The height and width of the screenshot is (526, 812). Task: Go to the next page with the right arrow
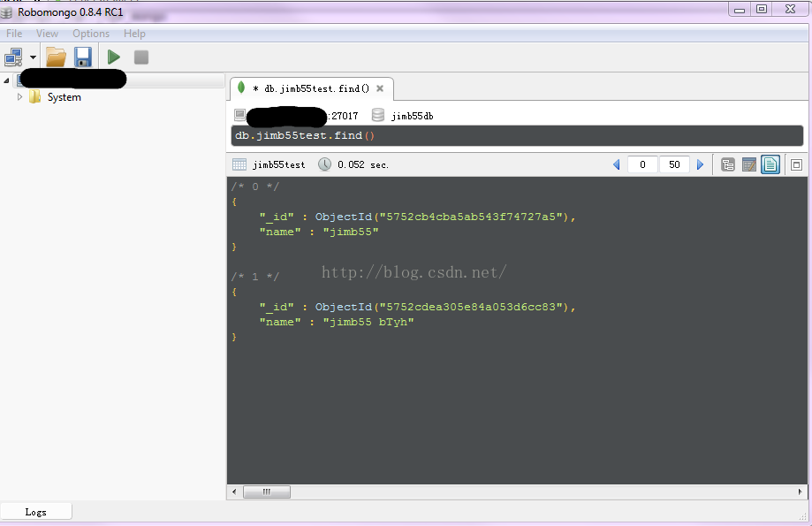[x=700, y=164]
